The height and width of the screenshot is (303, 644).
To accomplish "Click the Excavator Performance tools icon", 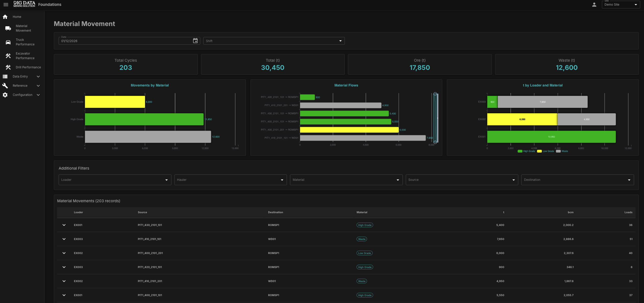I will point(8,56).
